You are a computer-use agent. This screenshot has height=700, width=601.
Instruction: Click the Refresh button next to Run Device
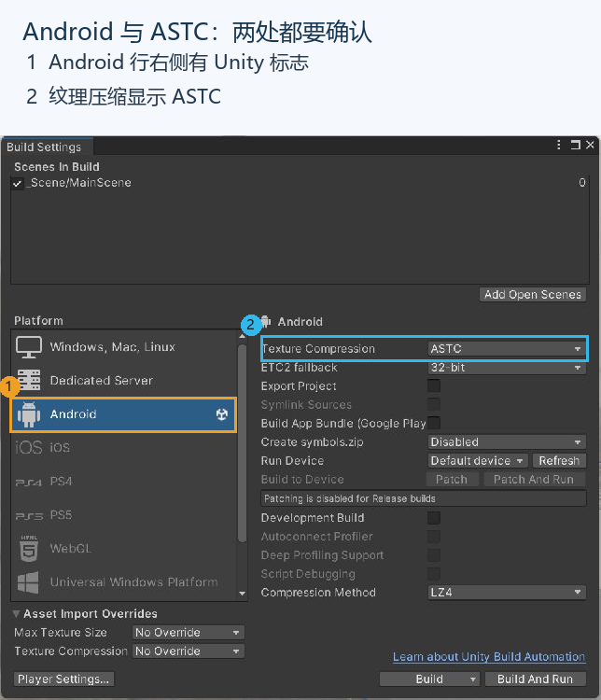click(559, 461)
